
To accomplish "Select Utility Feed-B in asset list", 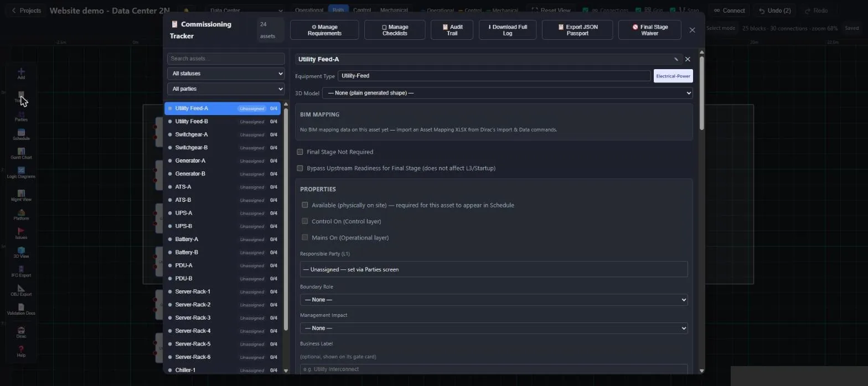I will [224, 122].
